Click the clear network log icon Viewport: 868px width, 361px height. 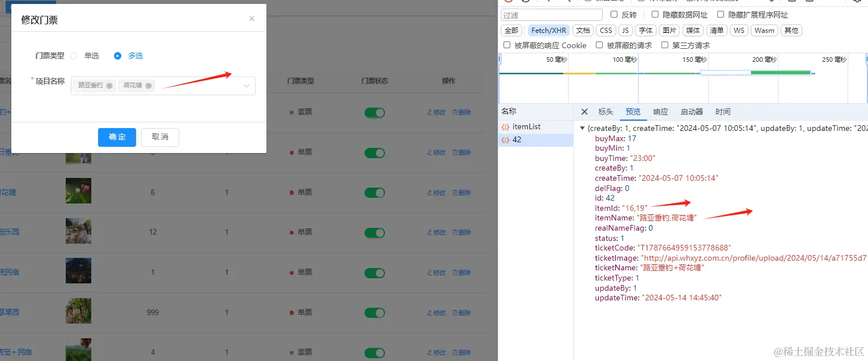point(524,2)
